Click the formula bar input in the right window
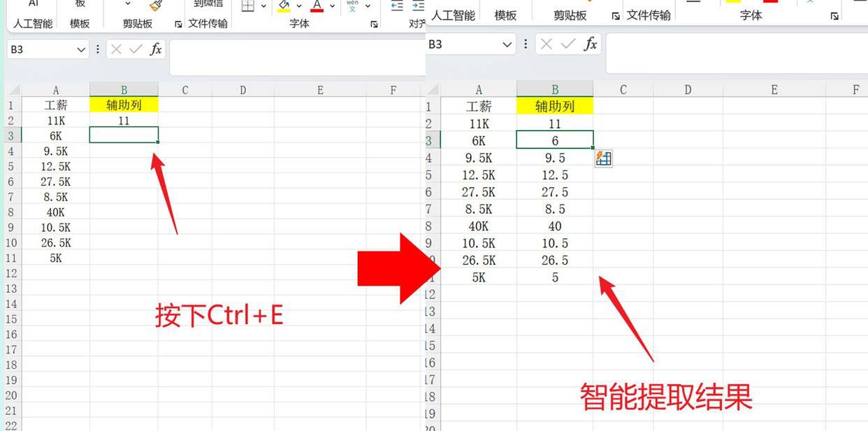This screenshot has width=868, height=431. click(737, 52)
